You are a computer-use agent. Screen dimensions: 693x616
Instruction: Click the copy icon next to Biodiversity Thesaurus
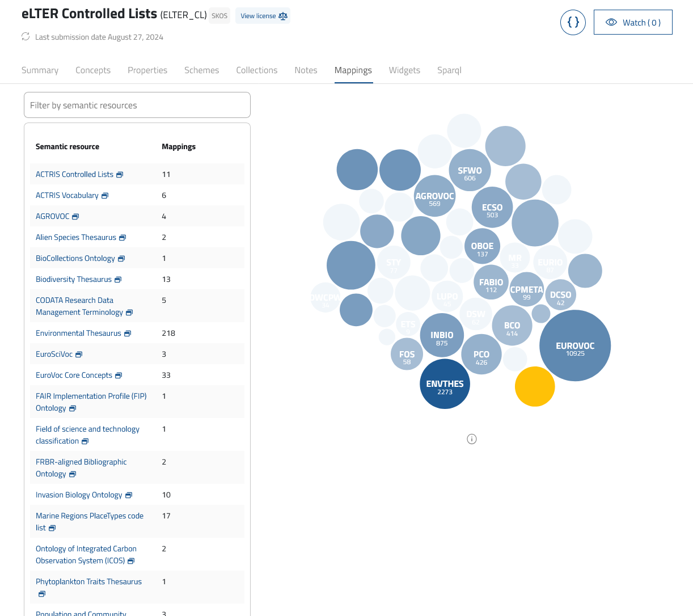[x=118, y=279]
